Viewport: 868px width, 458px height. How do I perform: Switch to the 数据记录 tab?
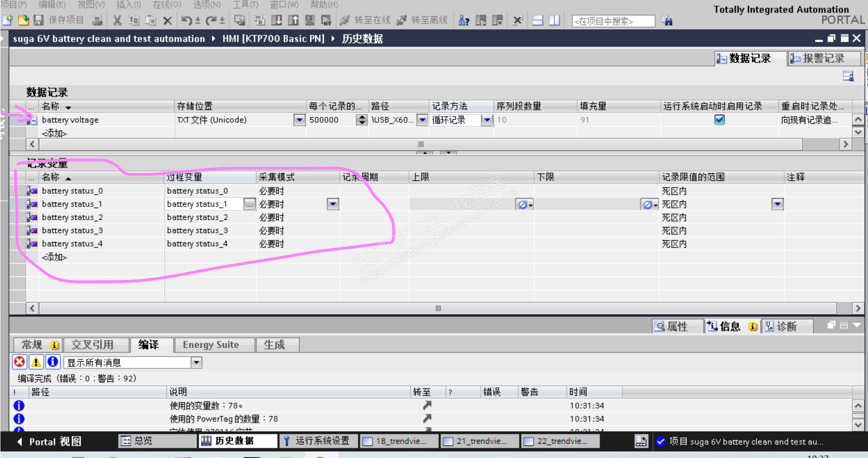click(x=750, y=58)
